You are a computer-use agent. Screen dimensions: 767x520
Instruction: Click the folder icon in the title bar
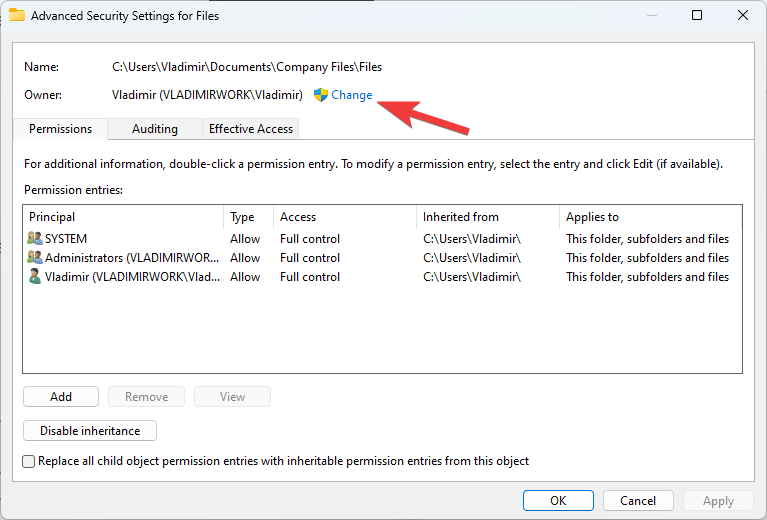[x=17, y=15]
